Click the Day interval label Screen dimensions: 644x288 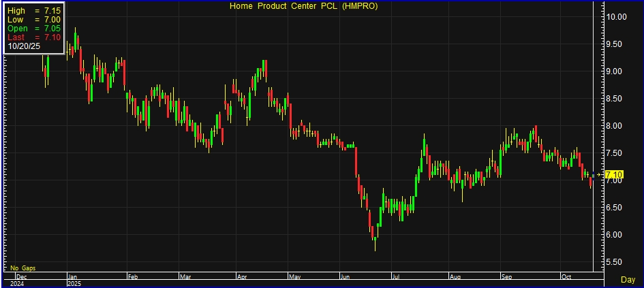point(628,280)
